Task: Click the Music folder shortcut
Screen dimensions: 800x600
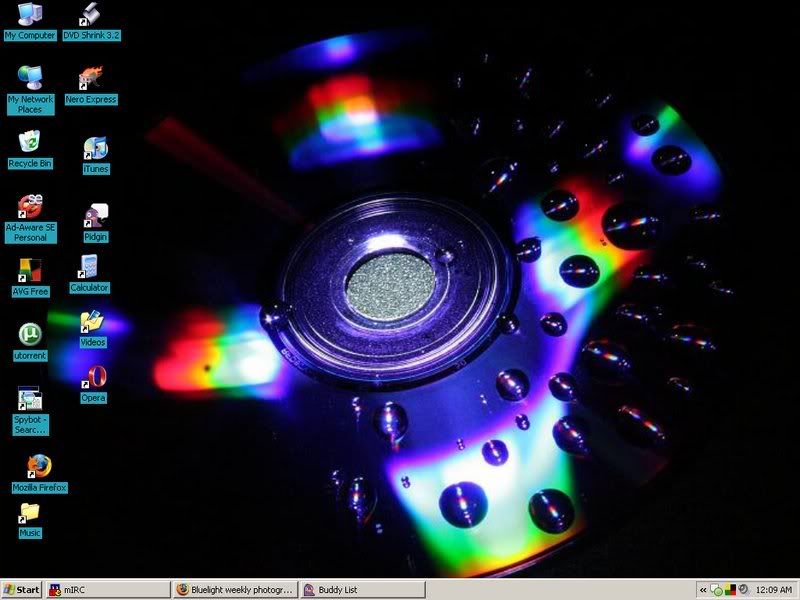Action: (x=30, y=520)
